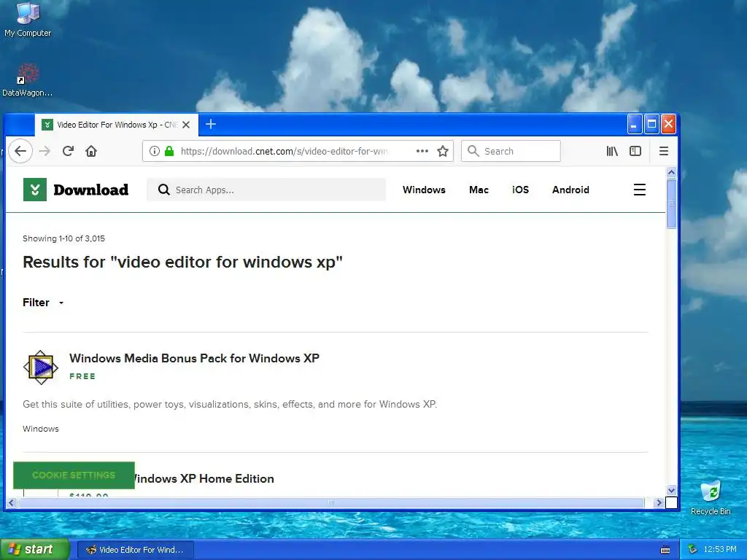The width and height of the screenshot is (747, 560).
Task: Show site information icon in address bar
Action: pyautogui.click(x=155, y=151)
